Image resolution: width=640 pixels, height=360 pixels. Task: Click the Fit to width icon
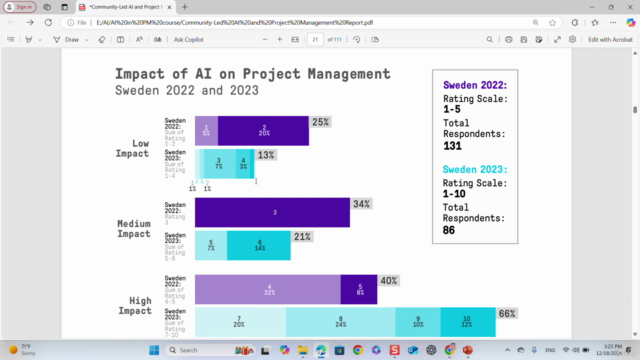[295, 40]
